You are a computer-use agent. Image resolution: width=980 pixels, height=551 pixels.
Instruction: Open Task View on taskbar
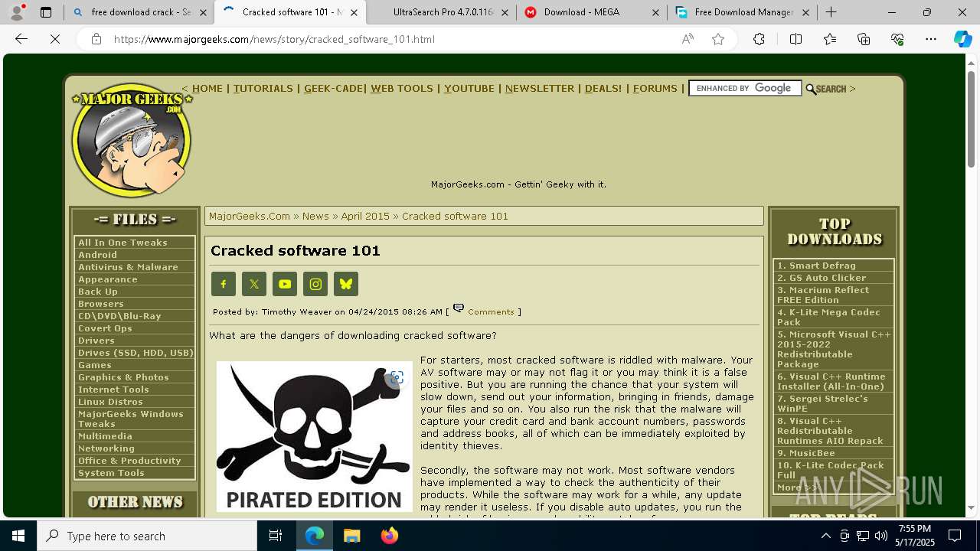point(276,536)
